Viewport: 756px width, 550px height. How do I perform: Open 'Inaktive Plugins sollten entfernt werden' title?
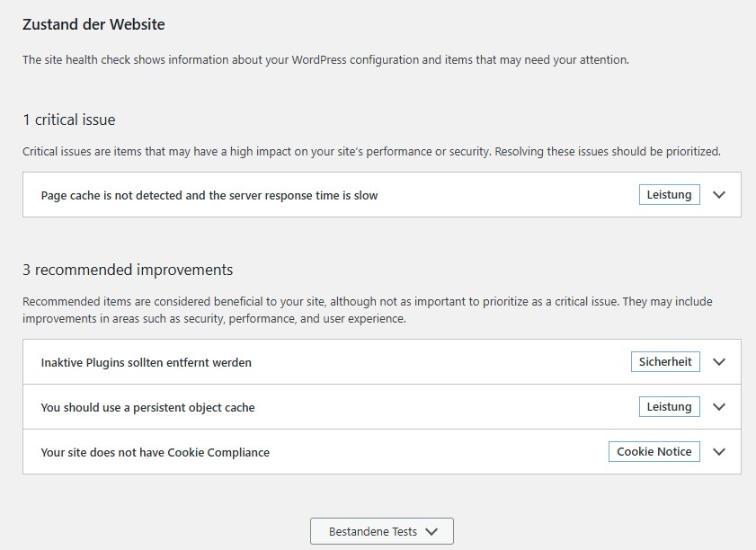click(x=147, y=363)
